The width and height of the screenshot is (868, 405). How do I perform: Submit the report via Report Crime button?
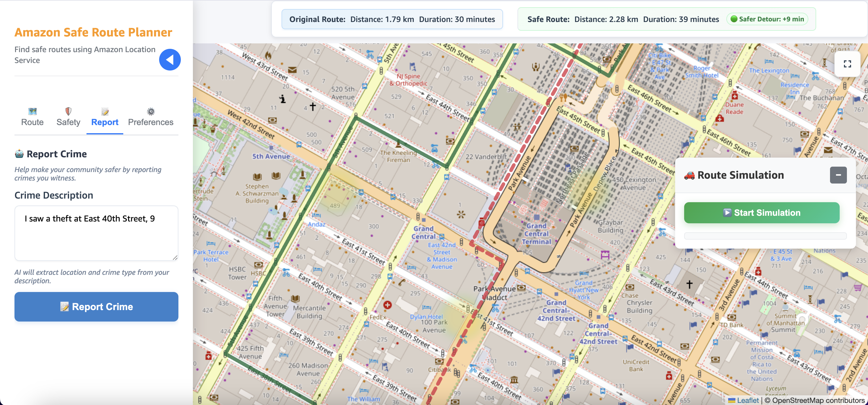96,307
